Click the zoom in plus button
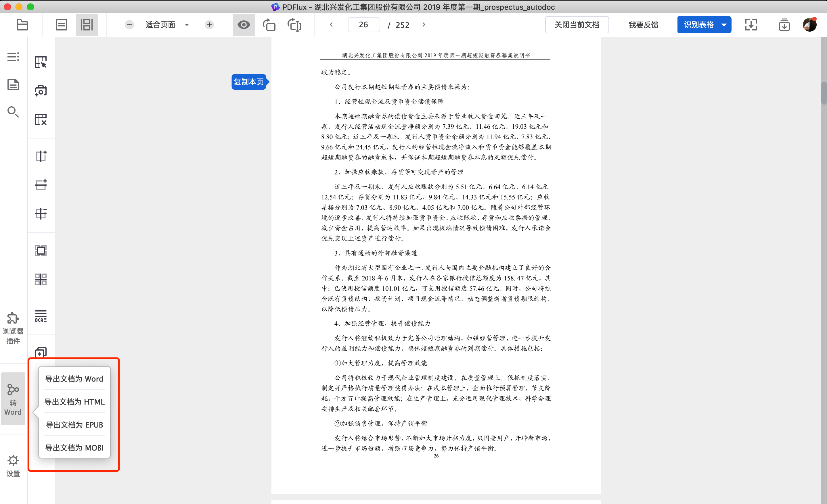This screenshot has width=827, height=504. pos(209,25)
